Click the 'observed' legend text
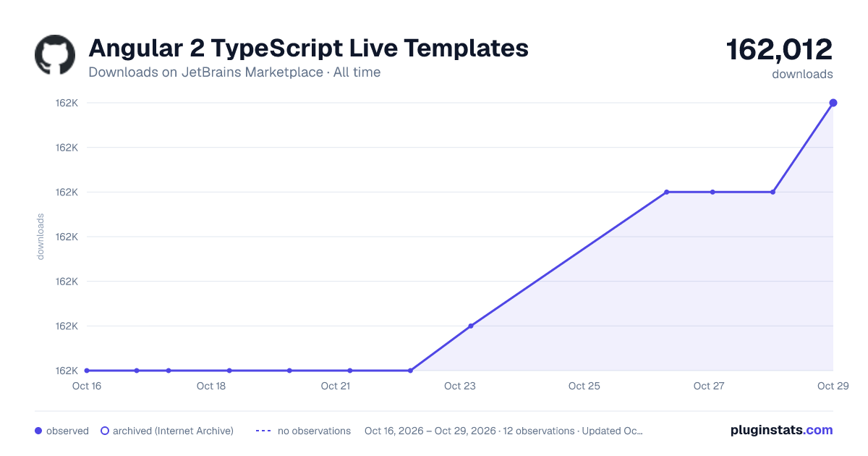Viewport: 868px width, 456px height. (x=67, y=431)
